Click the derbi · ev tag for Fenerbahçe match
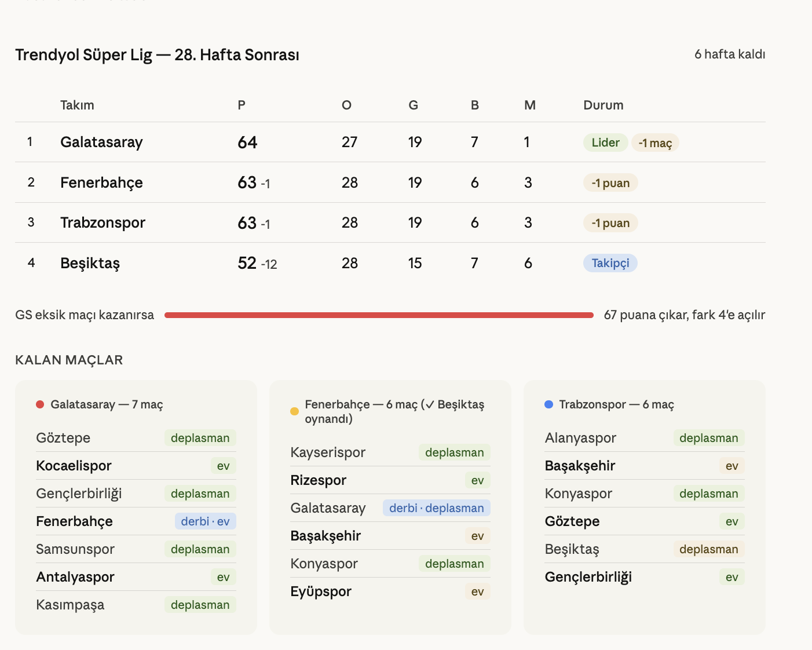The height and width of the screenshot is (650, 812). pos(205,521)
